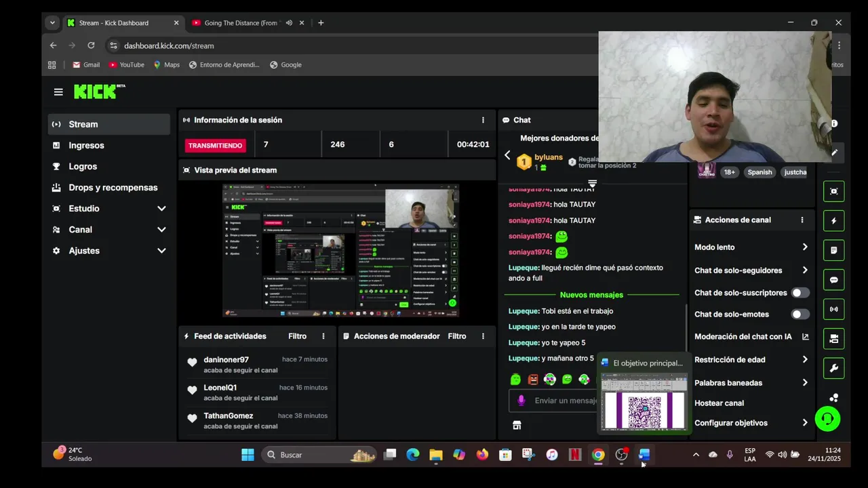Open the YouTube bookmark
The image size is (868, 488).
pyautogui.click(x=127, y=65)
